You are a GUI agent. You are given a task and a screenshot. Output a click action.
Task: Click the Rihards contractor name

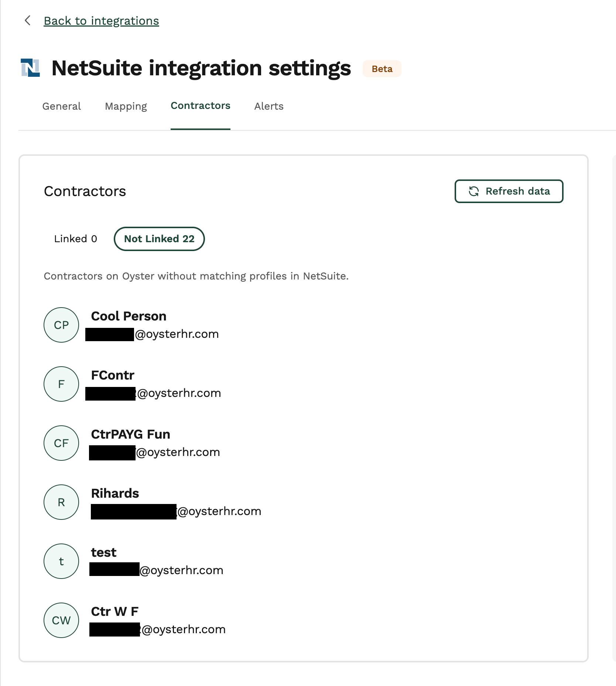pyautogui.click(x=115, y=494)
